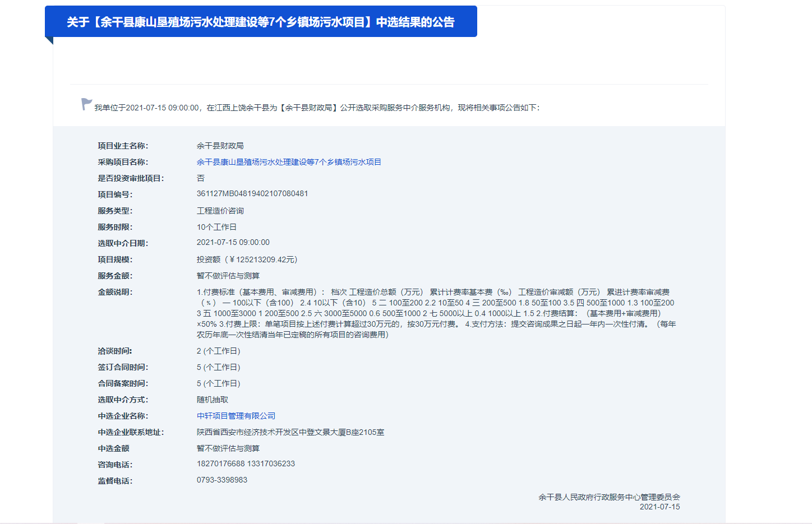Image resolution: width=812 pixels, height=524 pixels.
Task: Click the 5 (个工作日) value beside 合同备案时间
Action: pyautogui.click(x=219, y=383)
